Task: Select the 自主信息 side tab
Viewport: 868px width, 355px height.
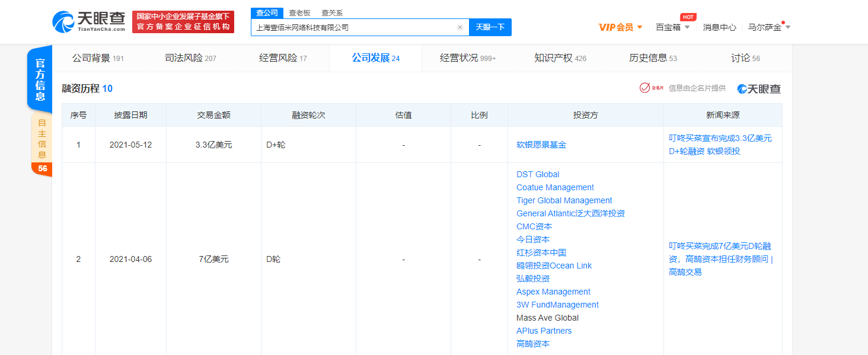Action: coord(42,138)
